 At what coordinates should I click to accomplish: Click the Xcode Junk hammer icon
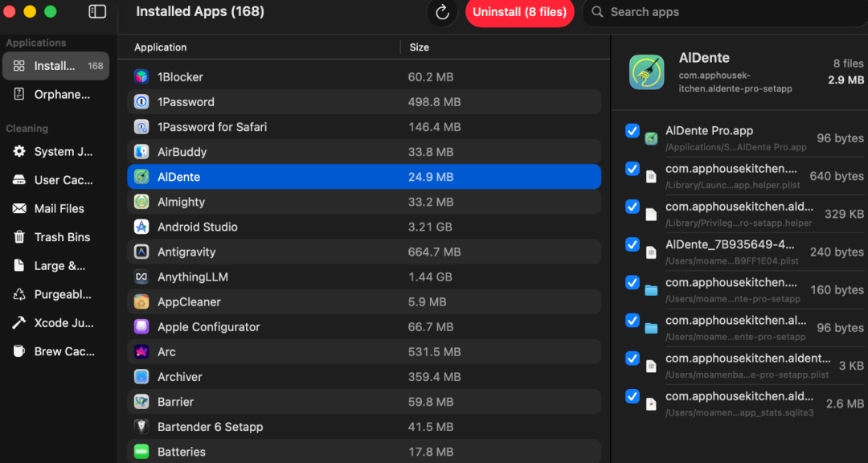(x=18, y=323)
